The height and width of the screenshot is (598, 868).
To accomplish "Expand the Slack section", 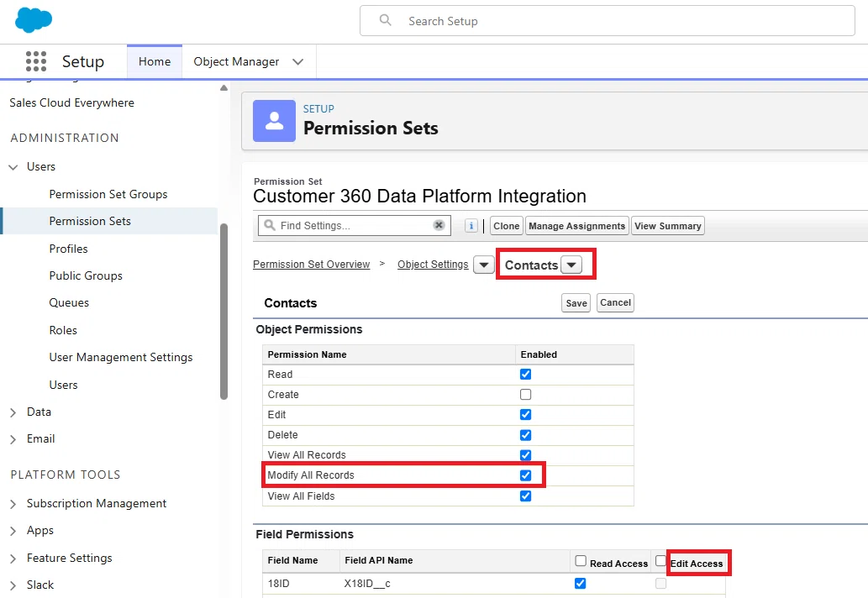I will coord(13,585).
